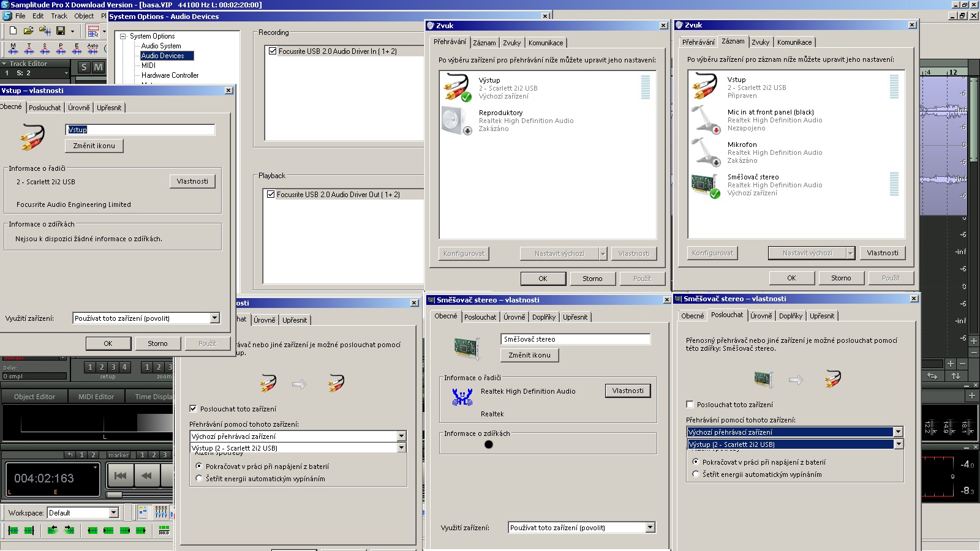Uncheck Focusrite USB Audio Driver In checkbox

pyautogui.click(x=273, y=51)
